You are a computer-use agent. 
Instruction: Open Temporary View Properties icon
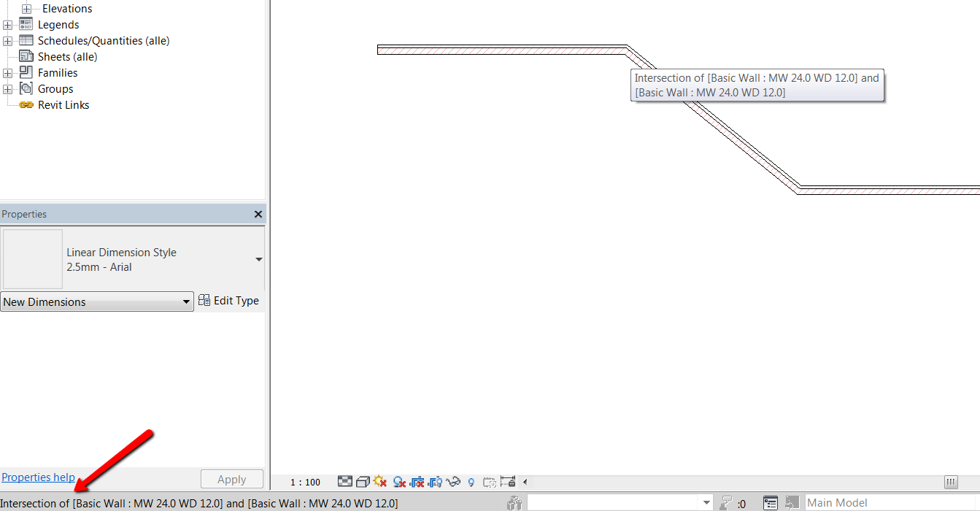coord(491,482)
